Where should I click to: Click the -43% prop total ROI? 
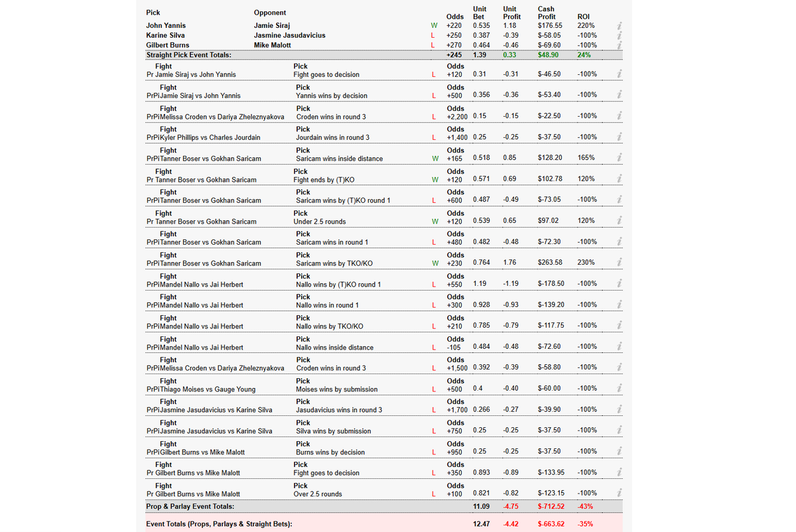585,507
